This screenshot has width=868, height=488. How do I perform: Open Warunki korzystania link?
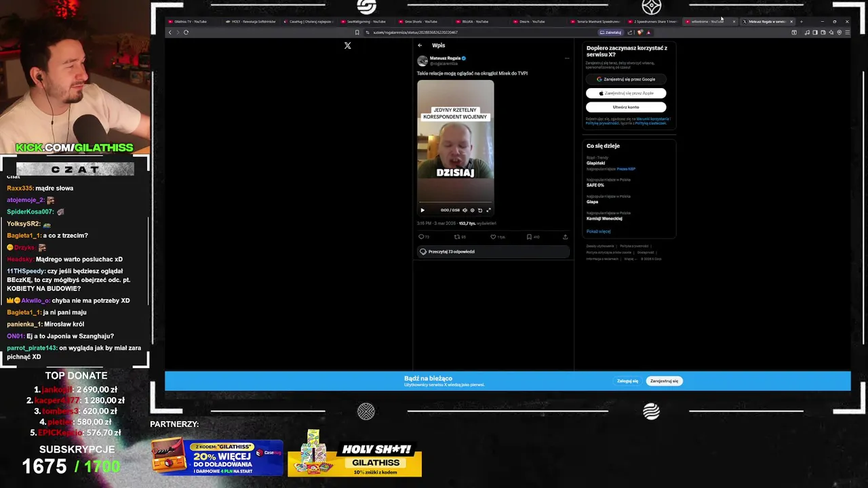tap(653, 119)
